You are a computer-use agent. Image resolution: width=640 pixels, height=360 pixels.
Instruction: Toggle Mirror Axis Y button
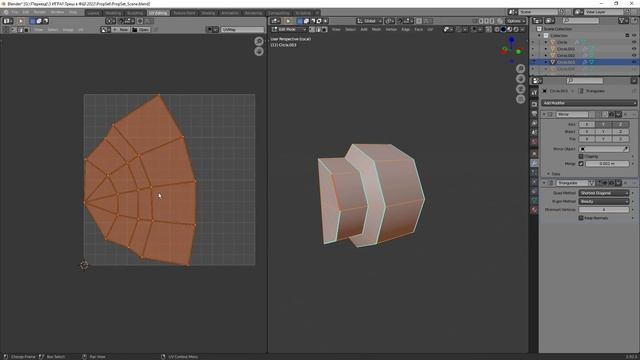(x=604, y=124)
